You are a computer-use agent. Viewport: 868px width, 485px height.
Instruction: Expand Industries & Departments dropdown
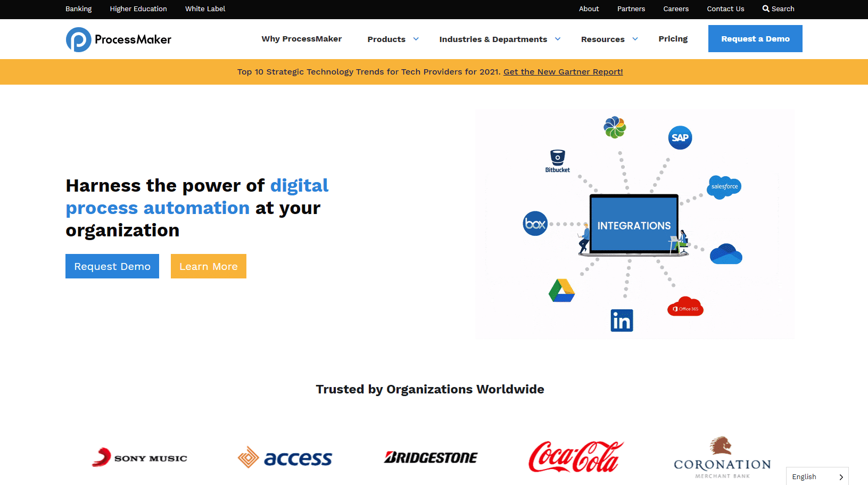tap(500, 39)
